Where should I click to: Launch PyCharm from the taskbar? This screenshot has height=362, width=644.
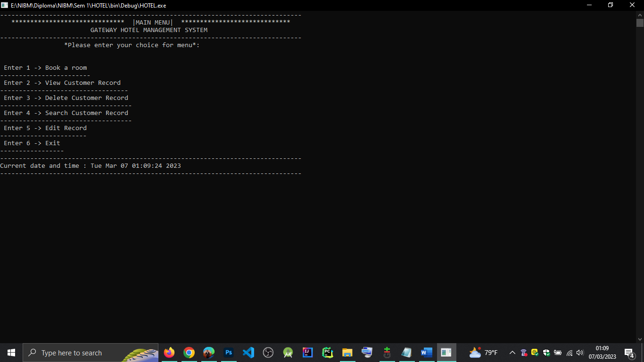click(x=328, y=353)
